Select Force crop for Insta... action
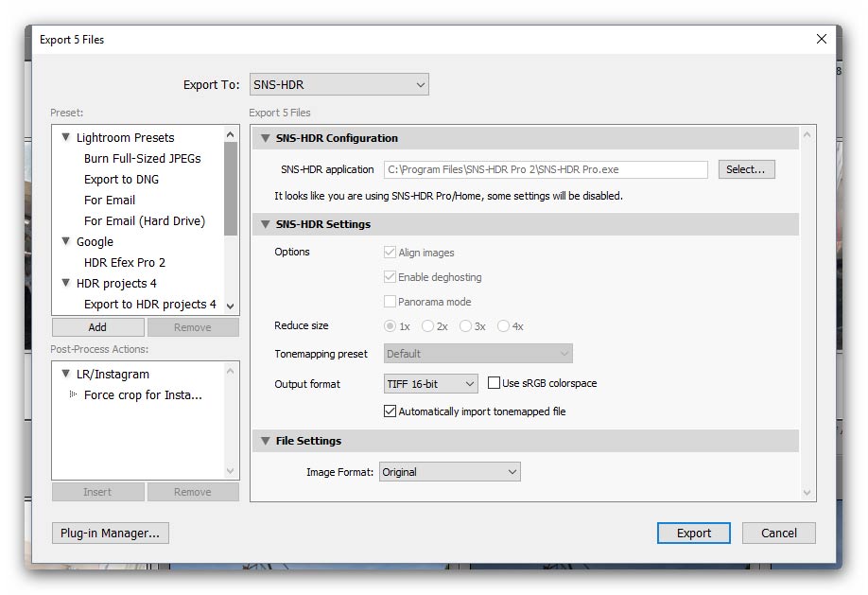868x595 pixels. pyautogui.click(x=143, y=395)
